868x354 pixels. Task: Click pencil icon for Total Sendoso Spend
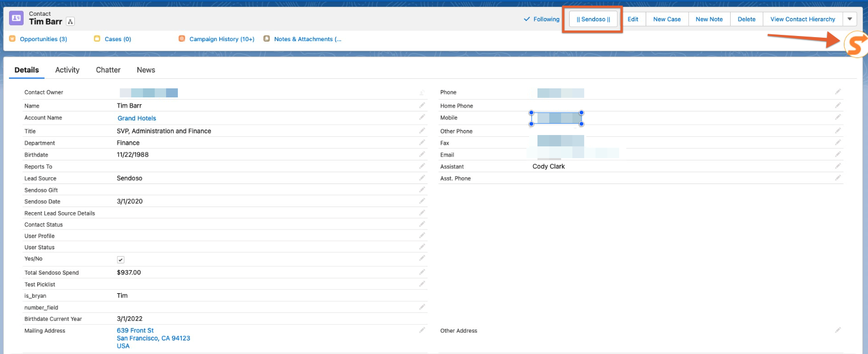(x=422, y=272)
